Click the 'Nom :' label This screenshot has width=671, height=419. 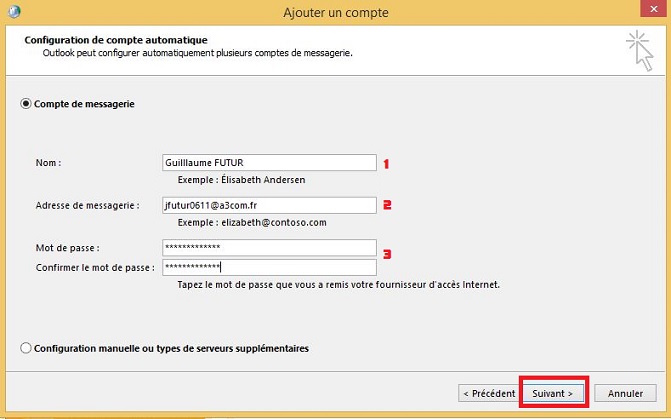[48, 163]
